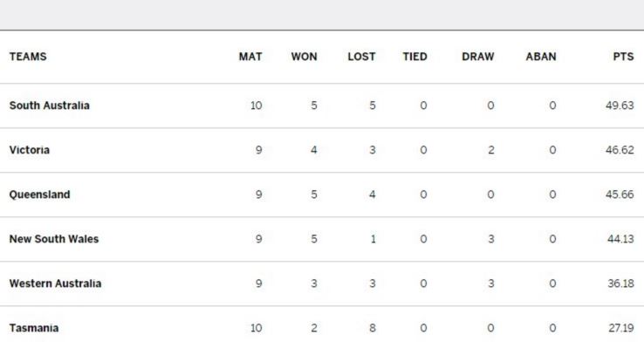
Task: Open the Victoria team link
Action: click(x=30, y=150)
